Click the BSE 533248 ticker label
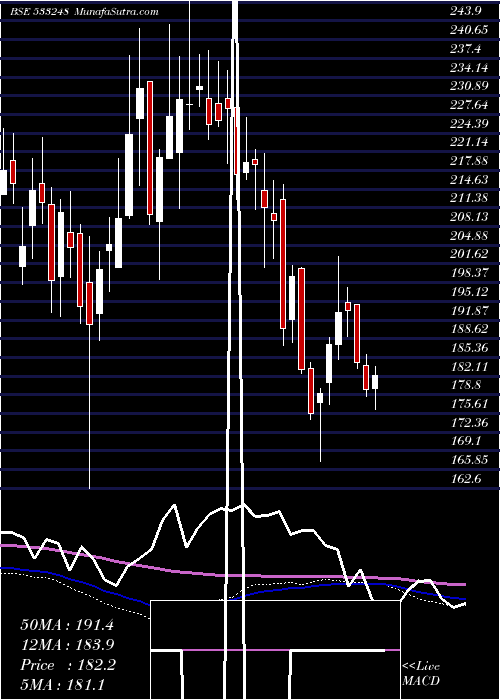Viewport: 500px width, 700px height. coord(39,12)
